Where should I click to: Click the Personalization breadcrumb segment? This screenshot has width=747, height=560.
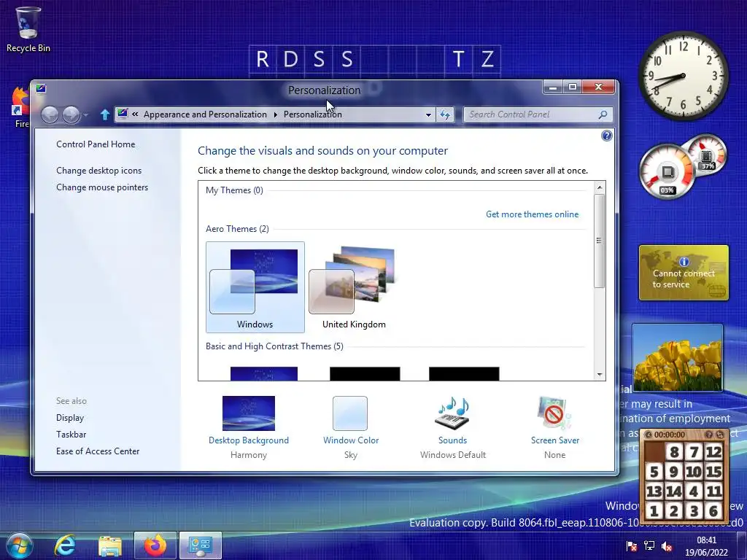click(312, 114)
